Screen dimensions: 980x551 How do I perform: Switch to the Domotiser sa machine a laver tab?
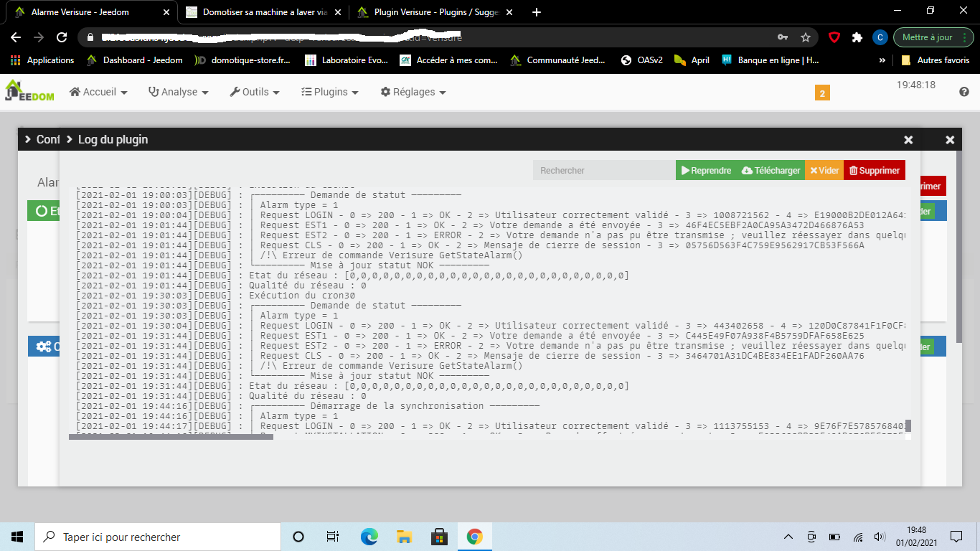tap(263, 11)
